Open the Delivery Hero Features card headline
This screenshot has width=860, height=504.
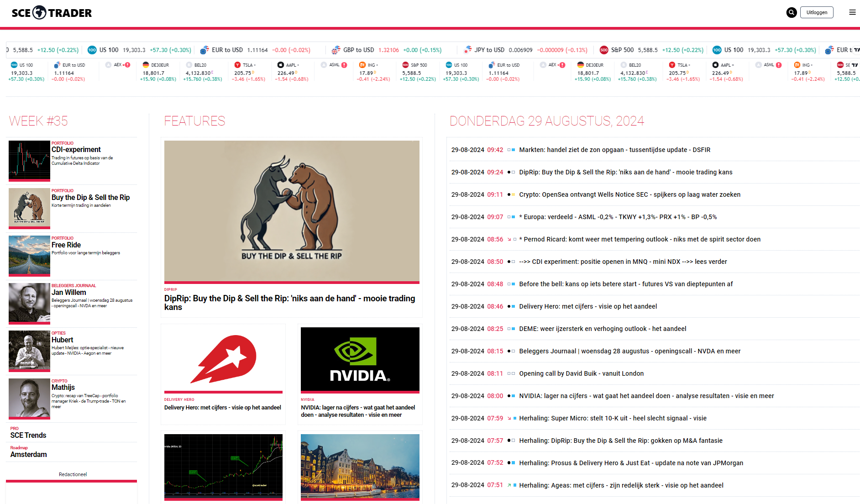tap(223, 408)
